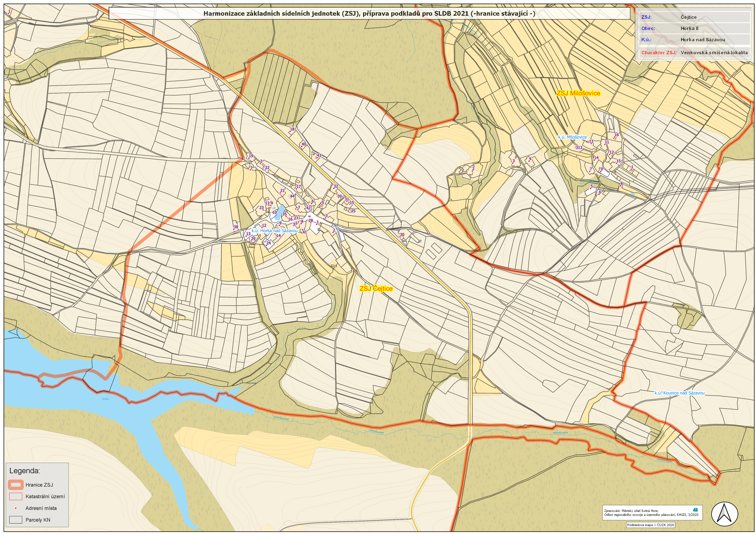Click the k.ú. Milošovice label

point(572,137)
